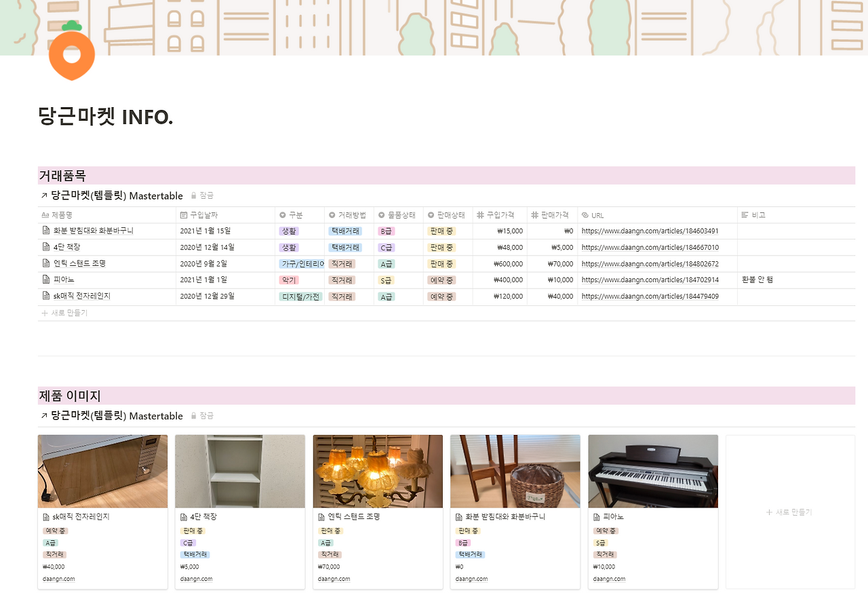
Task: Click the ₩120,000 purchase price cell
Action: click(x=500, y=296)
